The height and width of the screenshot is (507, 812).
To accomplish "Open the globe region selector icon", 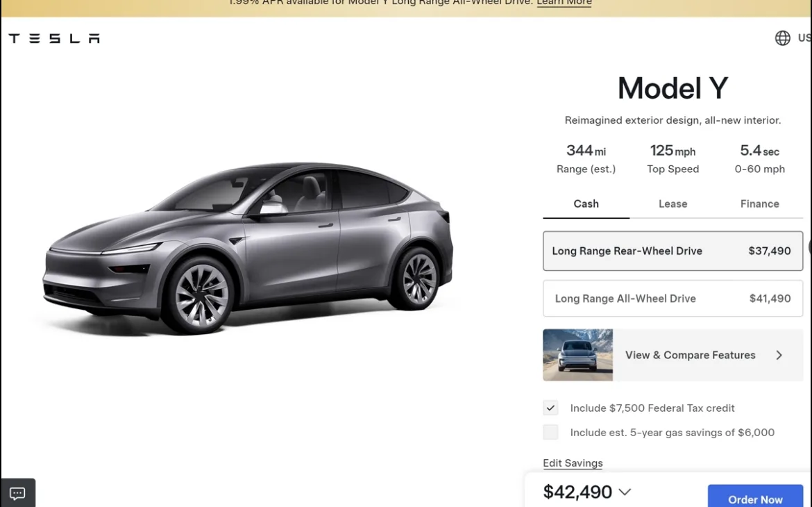I will click(782, 38).
